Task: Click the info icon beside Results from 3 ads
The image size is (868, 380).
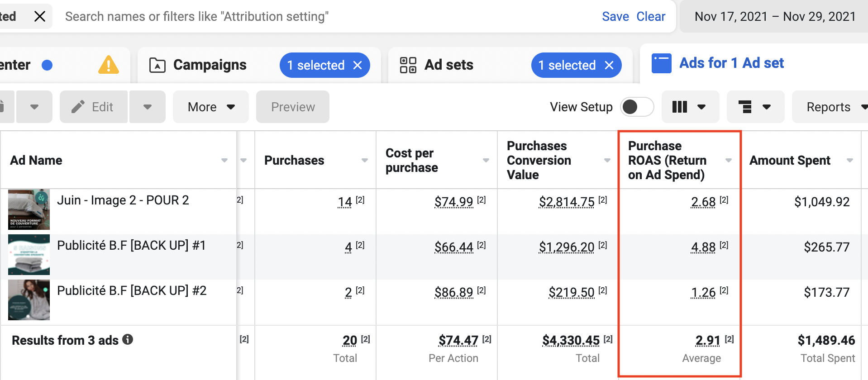Action: point(128,339)
